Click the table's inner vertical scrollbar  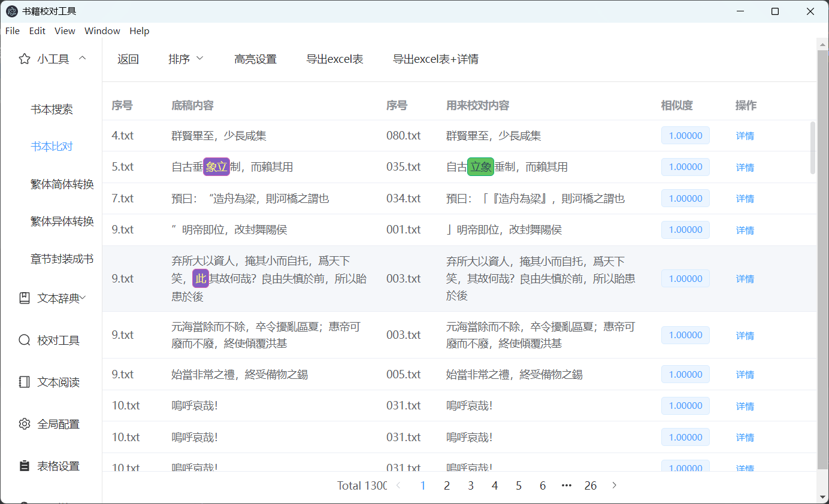(813, 148)
